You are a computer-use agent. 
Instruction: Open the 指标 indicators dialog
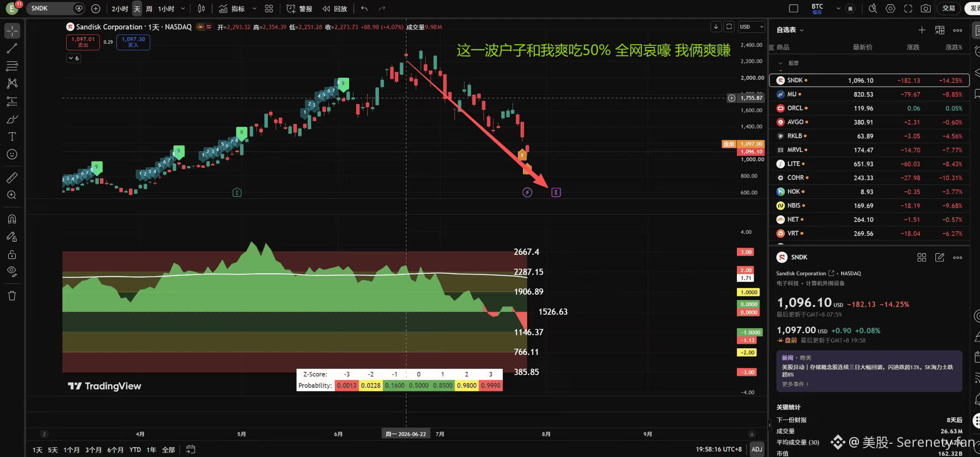click(232, 9)
